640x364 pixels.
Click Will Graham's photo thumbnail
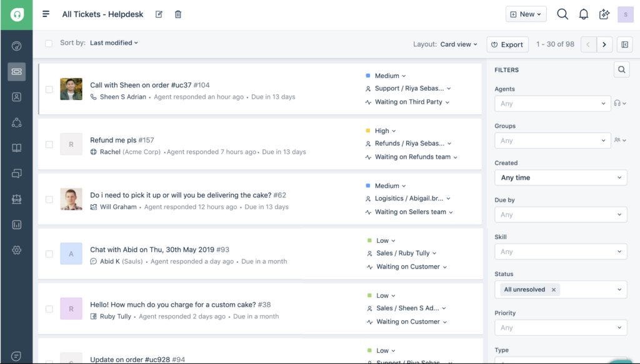coord(71,199)
